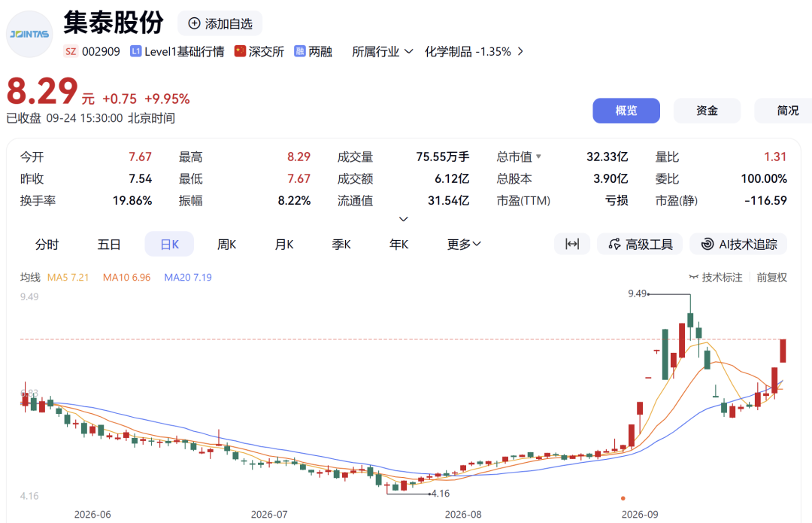
Task: Click the AI技术追踪 spiral icon
Action: [707, 244]
